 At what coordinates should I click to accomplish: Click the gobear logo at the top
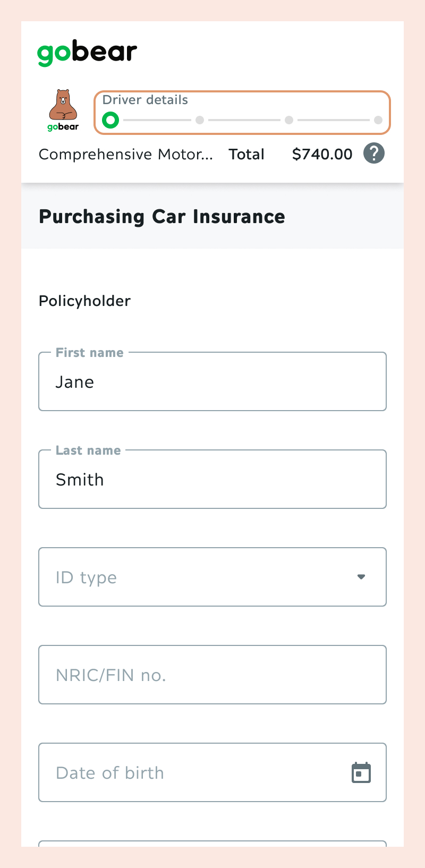pos(87,54)
